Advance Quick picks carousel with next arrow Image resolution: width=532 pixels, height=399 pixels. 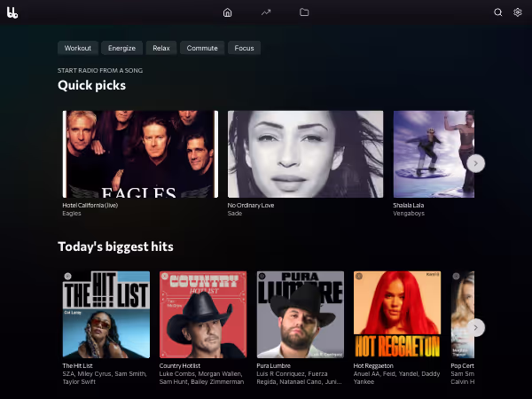click(475, 163)
